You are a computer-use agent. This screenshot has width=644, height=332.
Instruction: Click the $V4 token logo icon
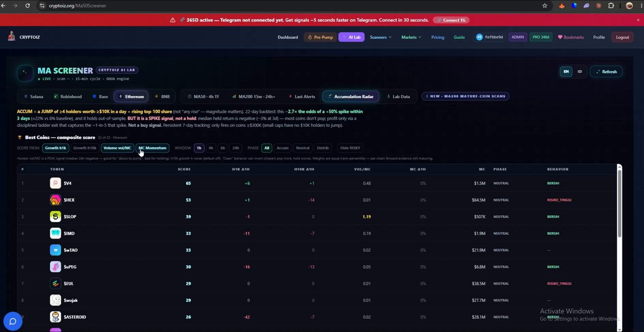click(x=56, y=183)
